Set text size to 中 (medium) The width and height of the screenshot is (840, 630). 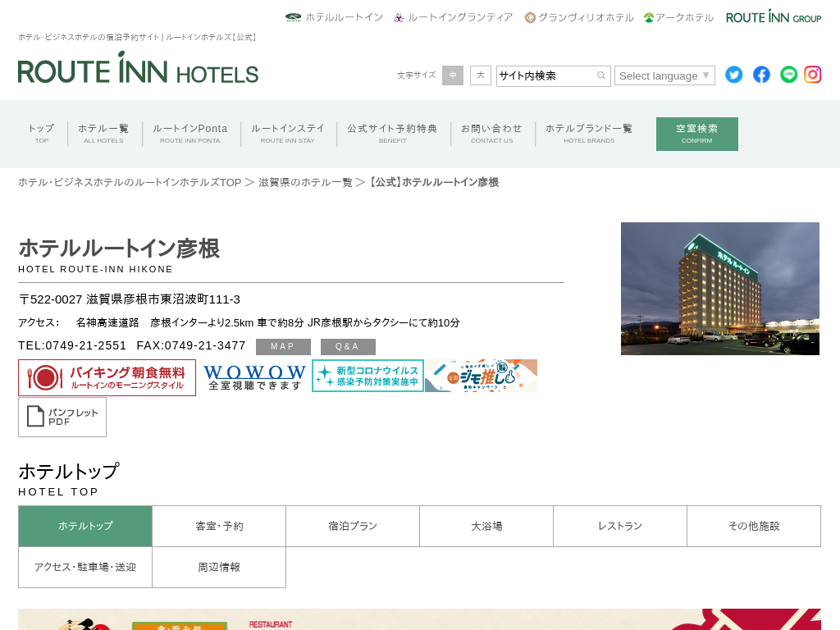click(453, 75)
